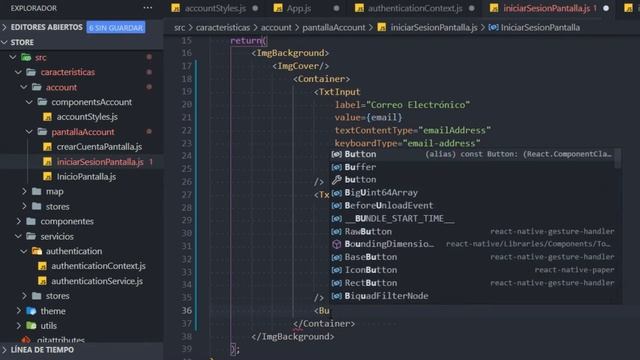This screenshot has width=640, height=360.
Task: Close unsaved accountStyles.js tab via its dot
Action: pos(255,8)
